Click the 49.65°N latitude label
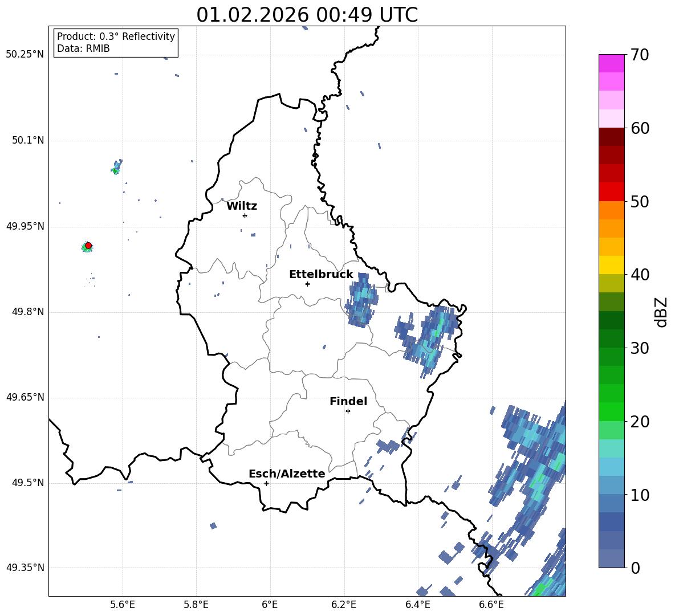Image resolution: width=675 pixels, height=616 pixels. 25,397
